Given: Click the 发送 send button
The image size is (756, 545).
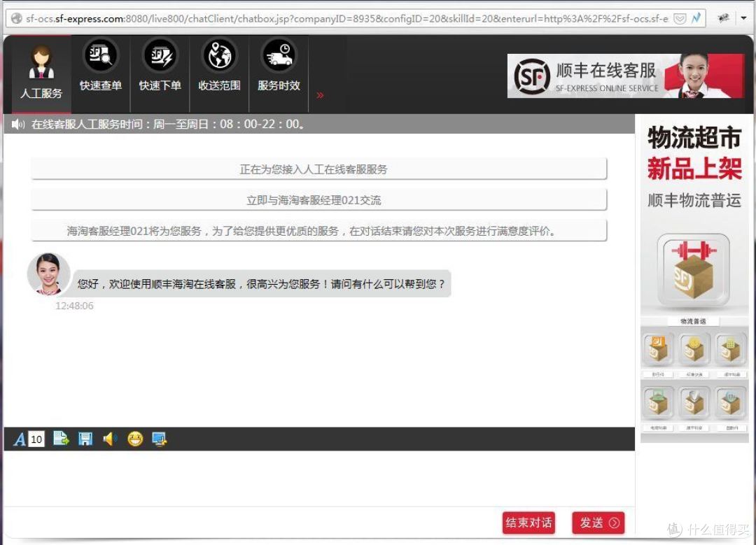Looking at the screenshot, I should (x=598, y=523).
